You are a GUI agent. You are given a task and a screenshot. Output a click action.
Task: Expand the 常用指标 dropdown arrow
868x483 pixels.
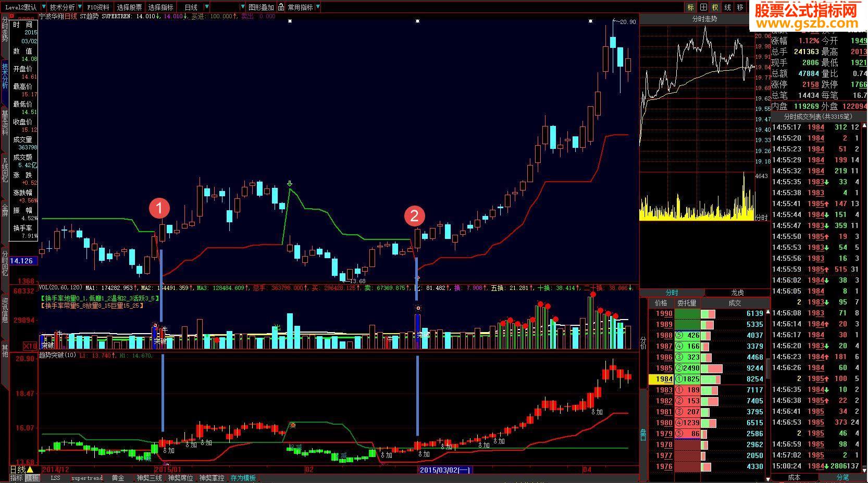318,7
